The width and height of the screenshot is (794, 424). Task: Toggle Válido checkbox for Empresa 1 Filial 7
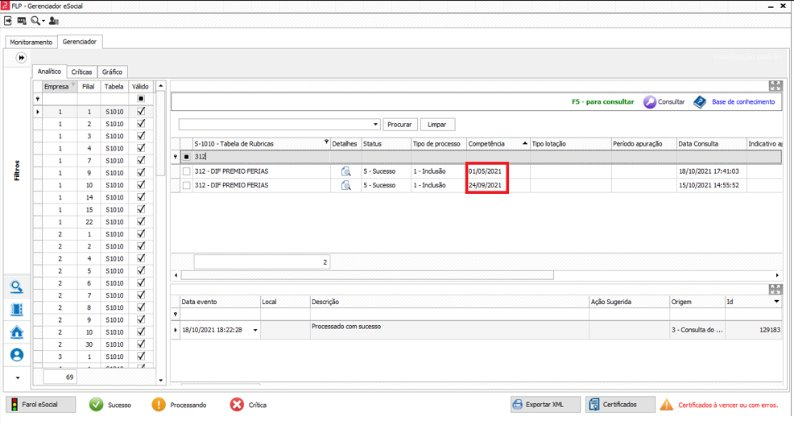pos(141,160)
